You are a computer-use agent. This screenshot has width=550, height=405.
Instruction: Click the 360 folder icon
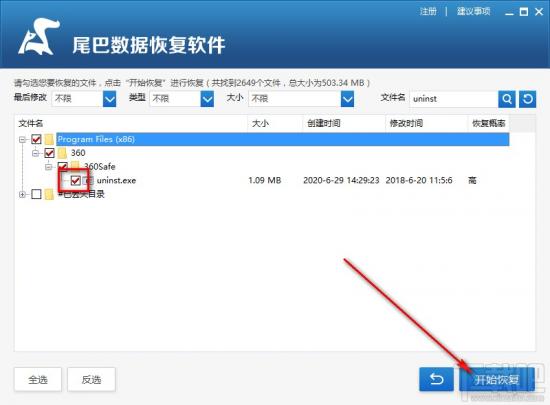[62, 153]
